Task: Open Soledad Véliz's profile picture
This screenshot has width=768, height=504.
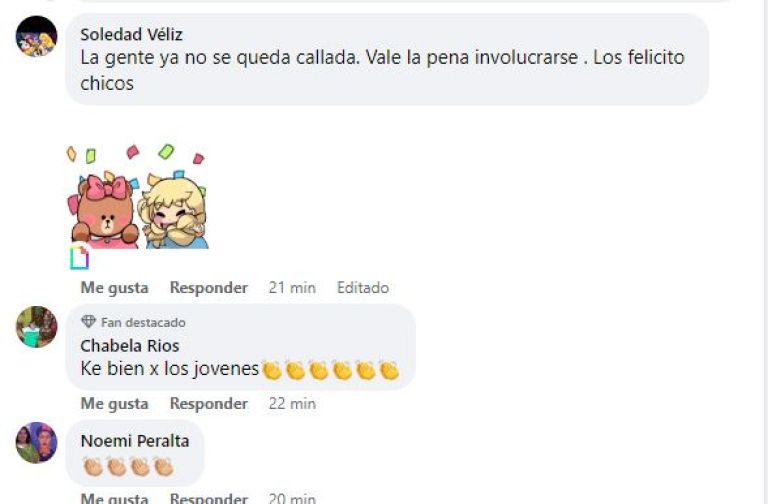Action: point(37,36)
